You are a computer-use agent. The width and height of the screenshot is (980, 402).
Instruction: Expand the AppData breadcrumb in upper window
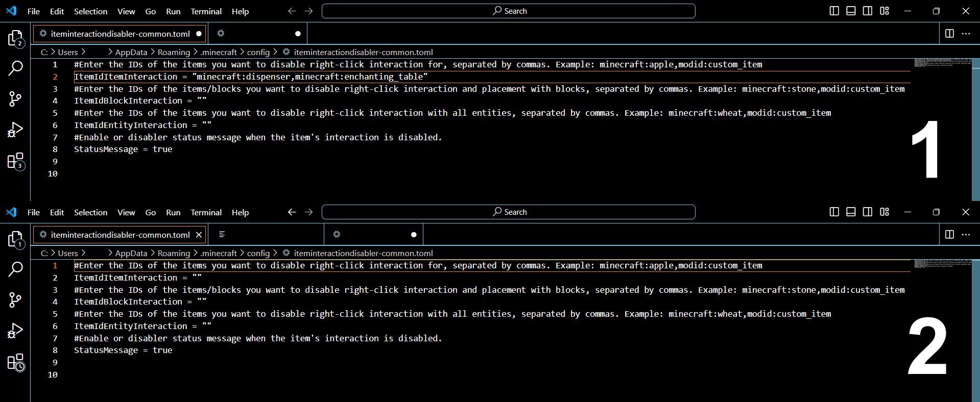pyautogui.click(x=131, y=52)
